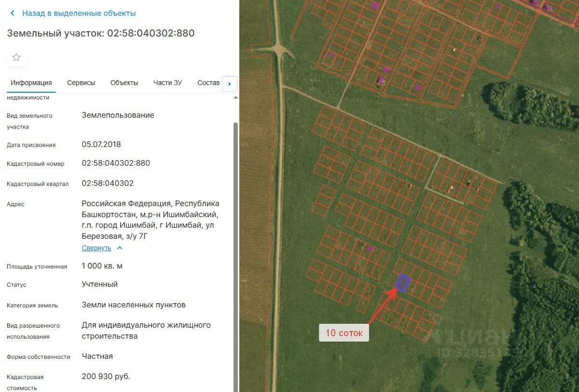
Task: Click the label Адрес
Action: tap(15, 204)
